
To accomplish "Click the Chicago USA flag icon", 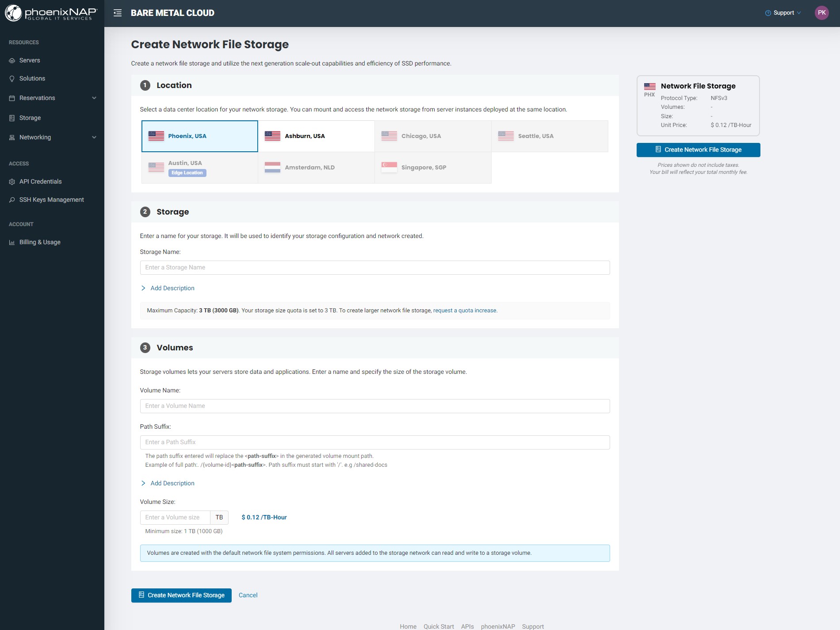I will [389, 136].
